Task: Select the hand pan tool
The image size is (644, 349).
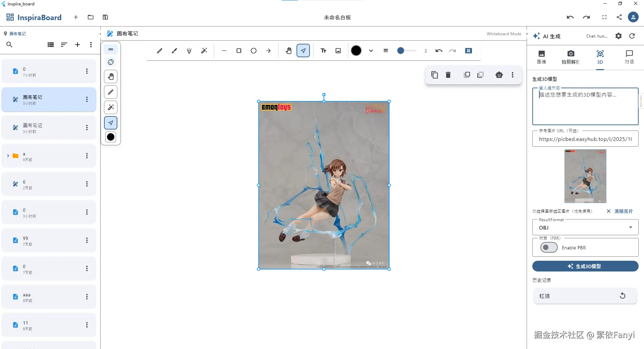Action: tap(289, 51)
